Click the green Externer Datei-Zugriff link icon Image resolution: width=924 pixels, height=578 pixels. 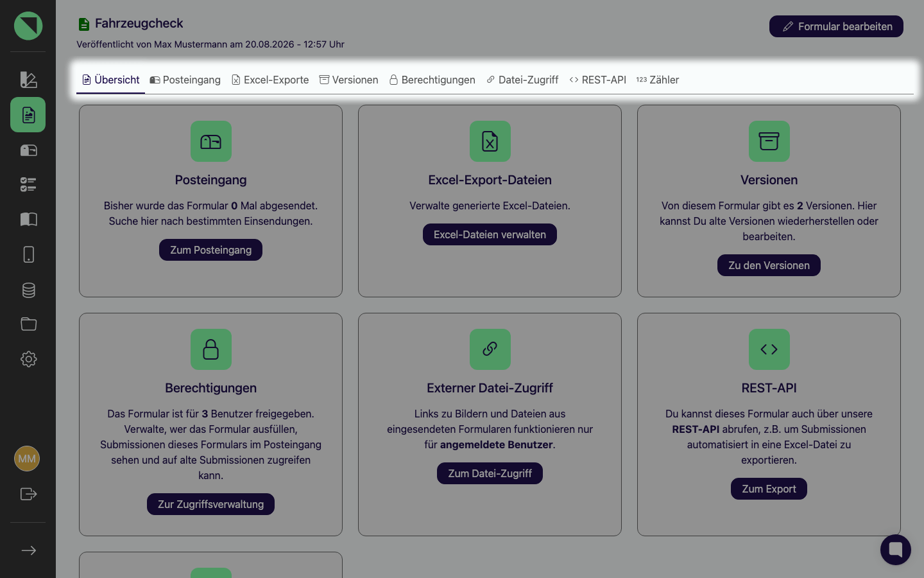[490, 349]
